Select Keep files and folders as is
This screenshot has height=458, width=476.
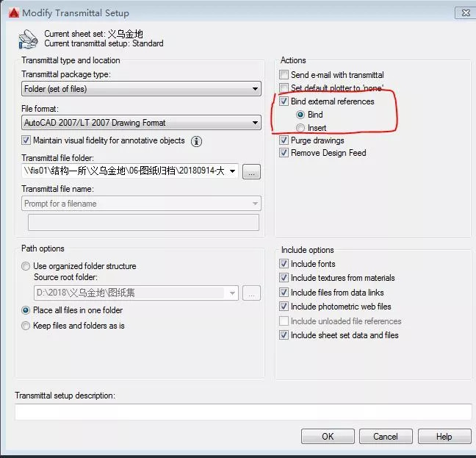tap(26, 326)
